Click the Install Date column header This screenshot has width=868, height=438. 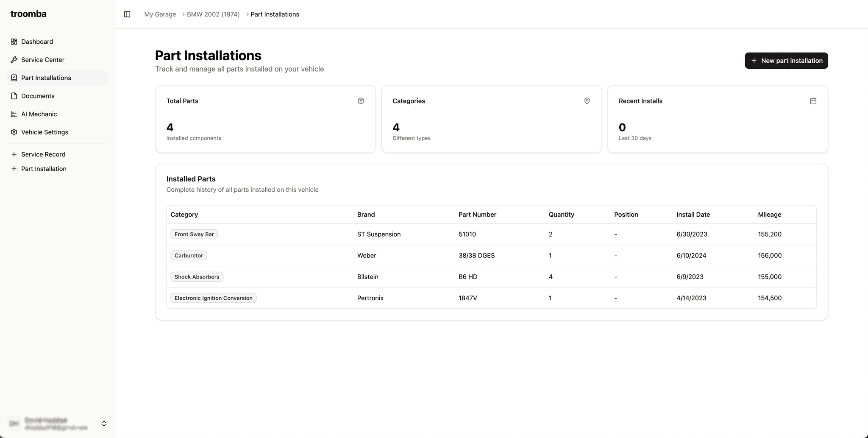click(x=693, y=215)
